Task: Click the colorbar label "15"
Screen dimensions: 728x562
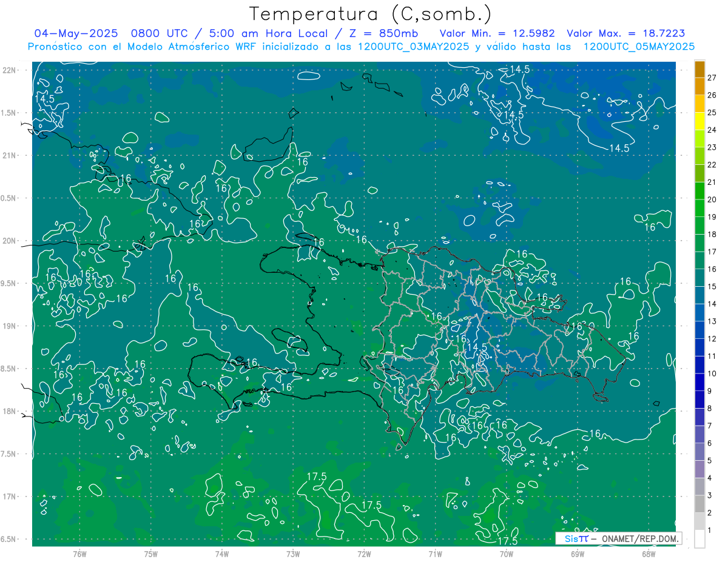Action: 712,287
